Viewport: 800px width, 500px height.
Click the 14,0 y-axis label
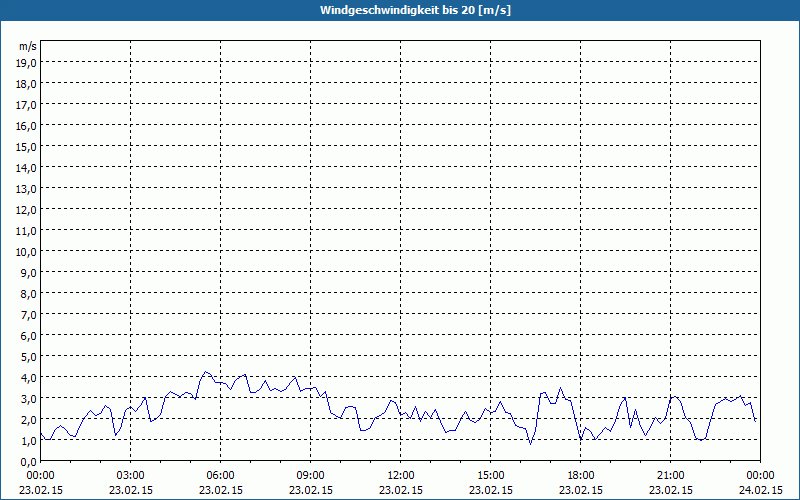coord(28,168)
